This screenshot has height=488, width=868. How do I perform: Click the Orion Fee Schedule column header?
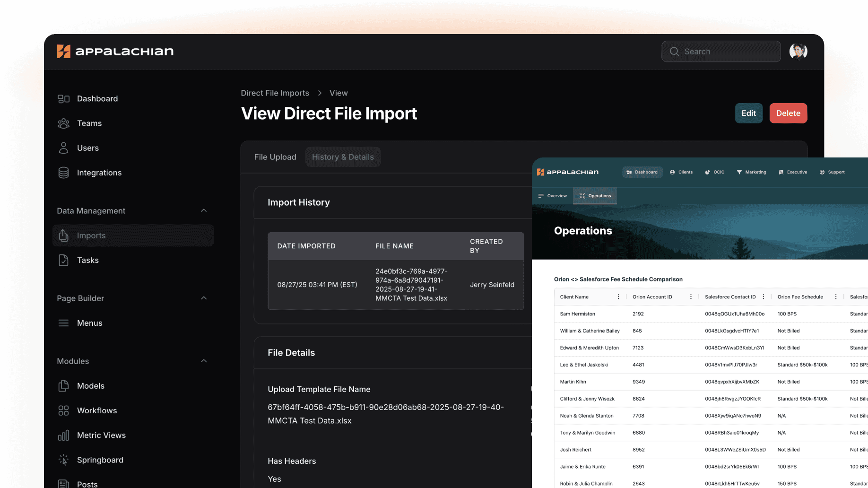click(800, 297)
